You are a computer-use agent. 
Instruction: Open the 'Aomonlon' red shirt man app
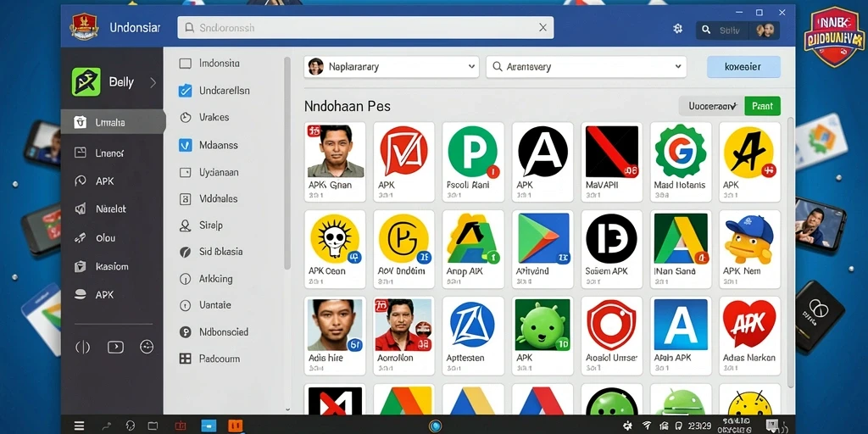pos(403,336)
